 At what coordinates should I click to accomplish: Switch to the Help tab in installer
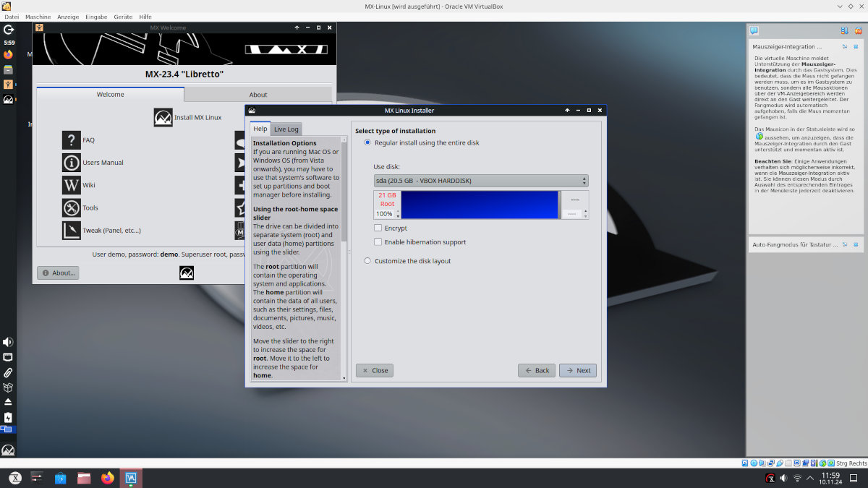click(260, 129)
